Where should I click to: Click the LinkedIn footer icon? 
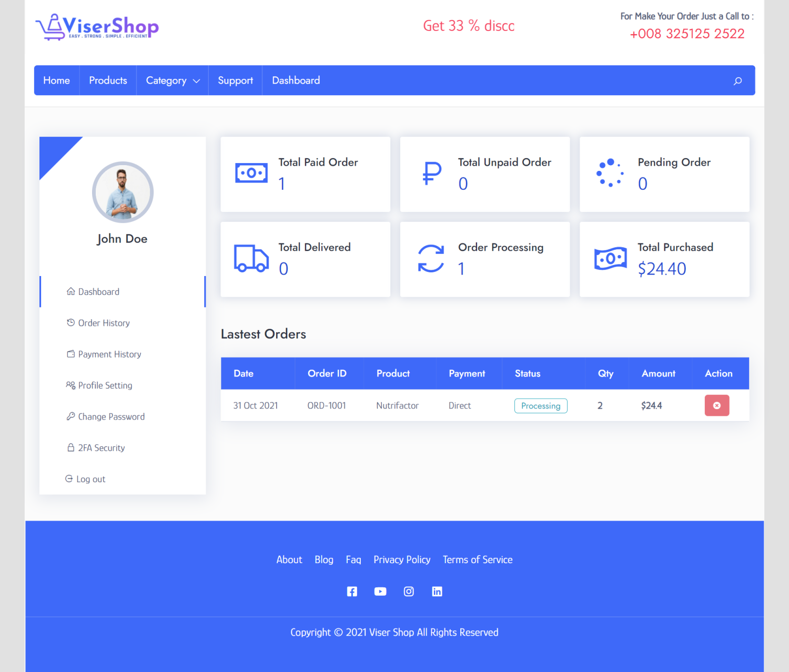[437, 592]
